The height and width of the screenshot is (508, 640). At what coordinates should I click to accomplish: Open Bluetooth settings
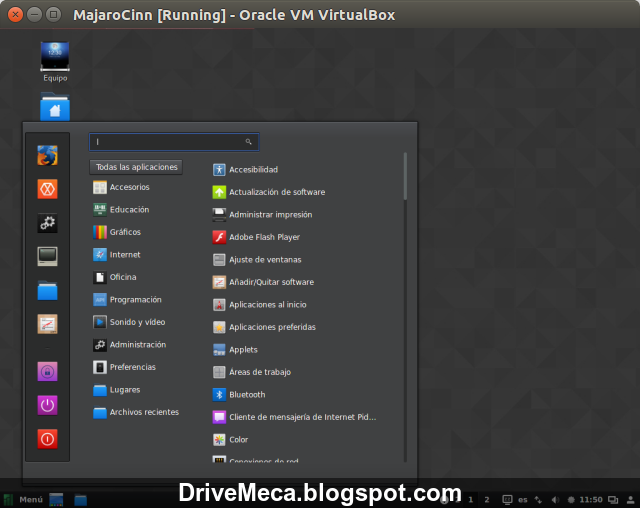[x=239, y=395]
